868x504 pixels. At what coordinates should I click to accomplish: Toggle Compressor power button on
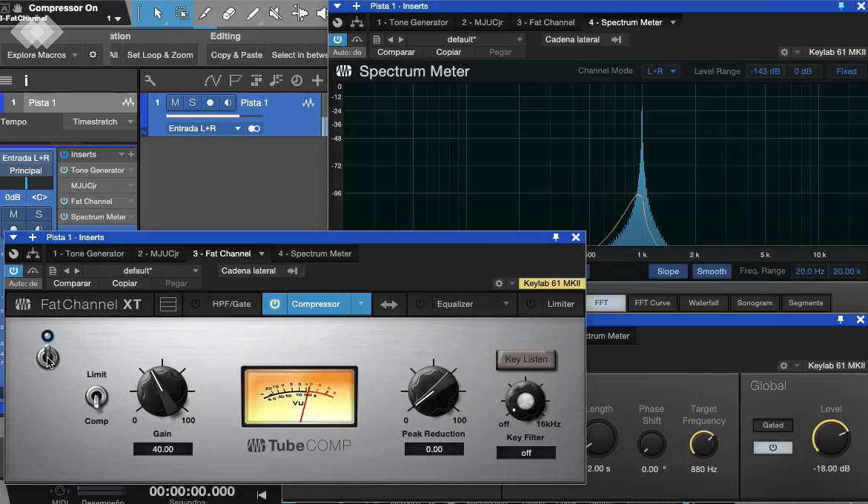[x=274, y=304]
